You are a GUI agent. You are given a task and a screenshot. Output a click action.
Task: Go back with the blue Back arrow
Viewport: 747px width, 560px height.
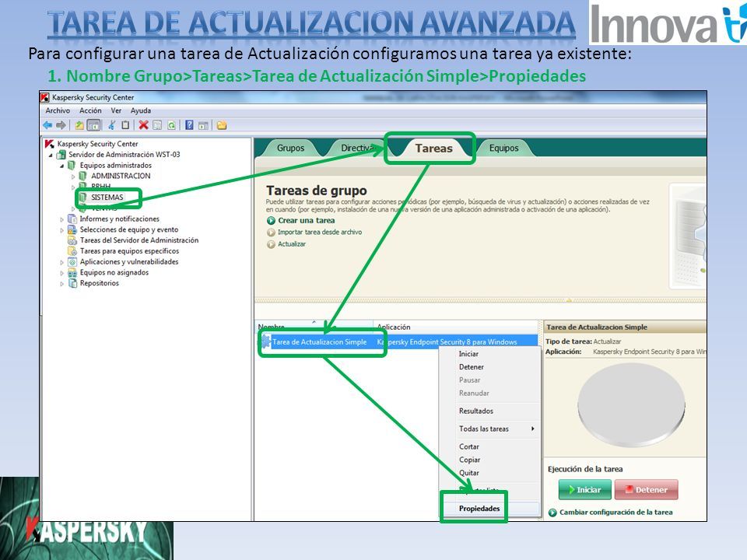tap(47, 125)
